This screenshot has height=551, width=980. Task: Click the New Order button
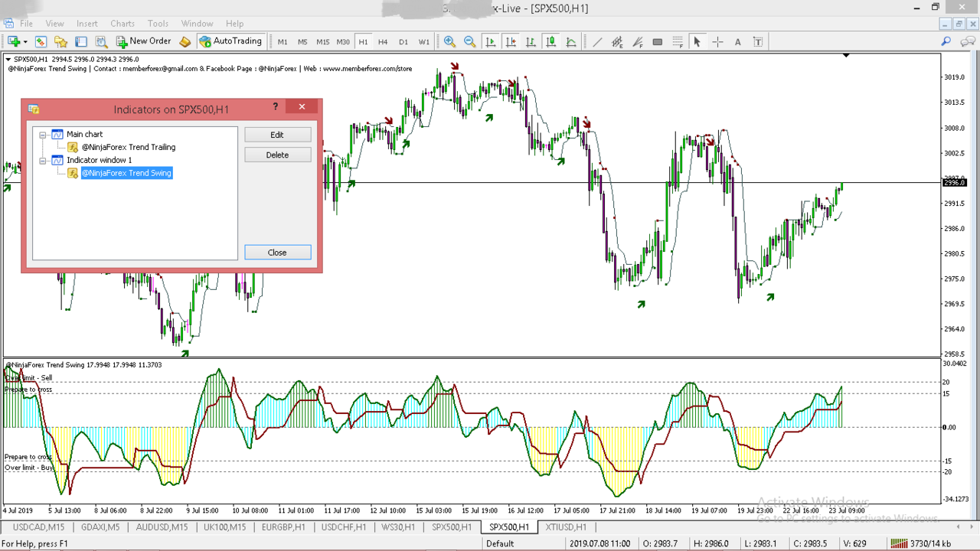(x=143, y=41)
